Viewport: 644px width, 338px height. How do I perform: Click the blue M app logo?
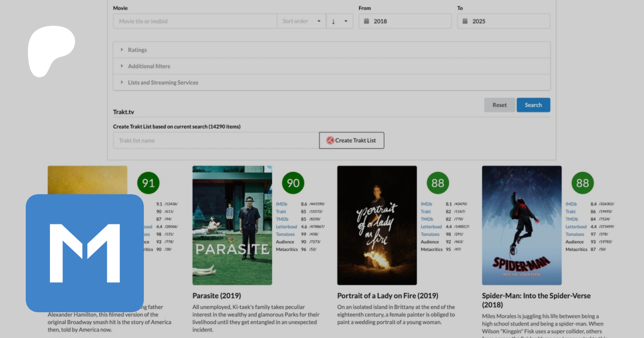85,253
